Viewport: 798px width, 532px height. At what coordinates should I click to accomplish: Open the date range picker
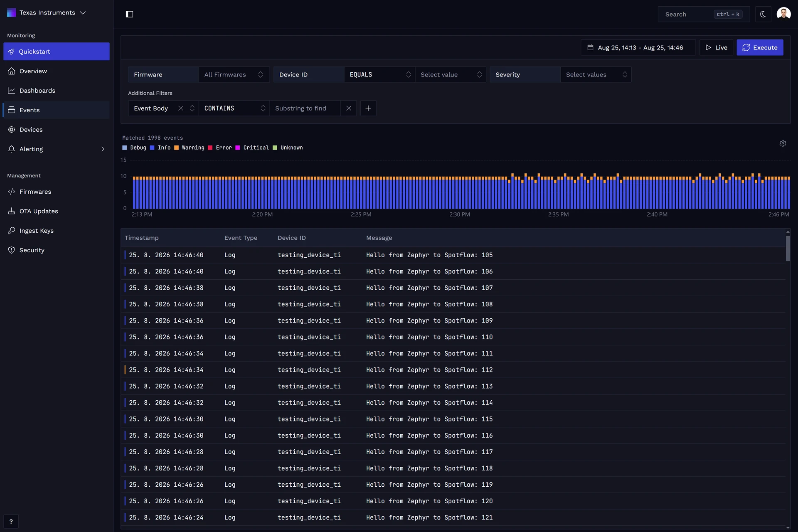[x=638, y=47]
